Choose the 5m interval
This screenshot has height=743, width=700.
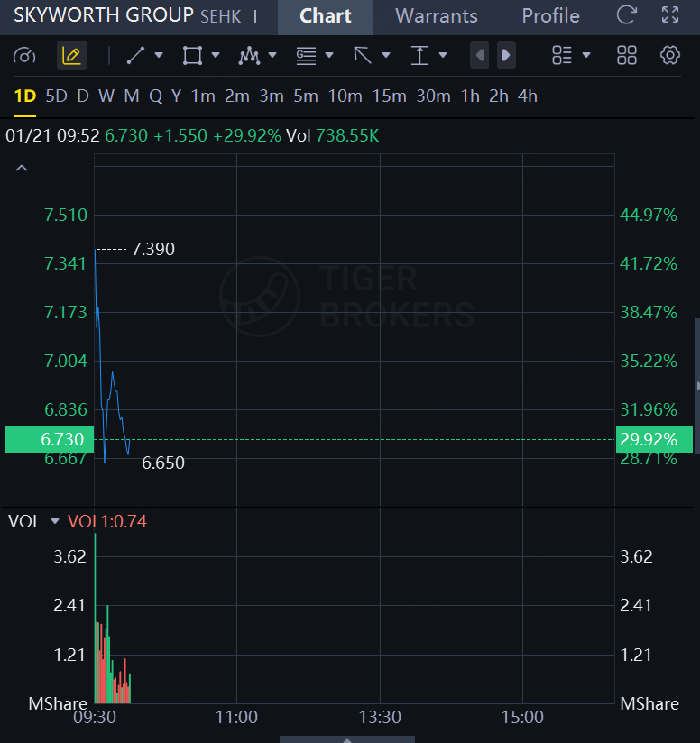(306, 96)
